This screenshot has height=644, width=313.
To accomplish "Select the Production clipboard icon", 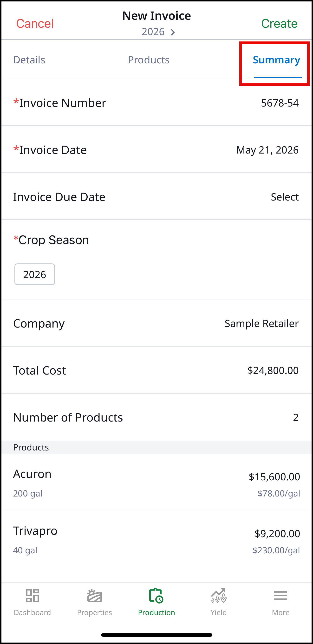I will [x=156, y=596].
